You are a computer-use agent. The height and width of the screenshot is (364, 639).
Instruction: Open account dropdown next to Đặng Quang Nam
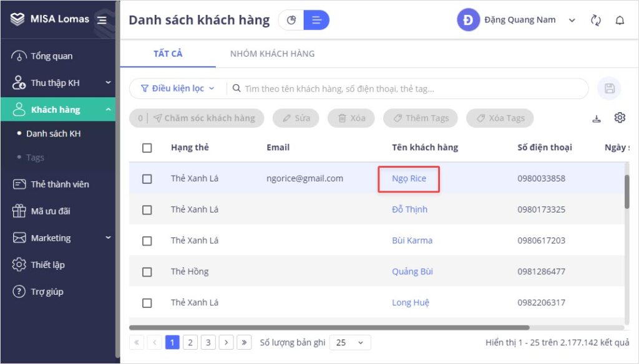pos(572,20)
